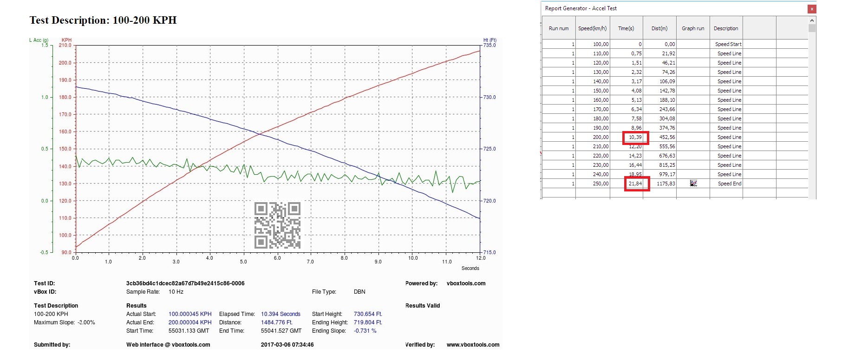Click the QR code on the chart

click(x=277, y=225)
